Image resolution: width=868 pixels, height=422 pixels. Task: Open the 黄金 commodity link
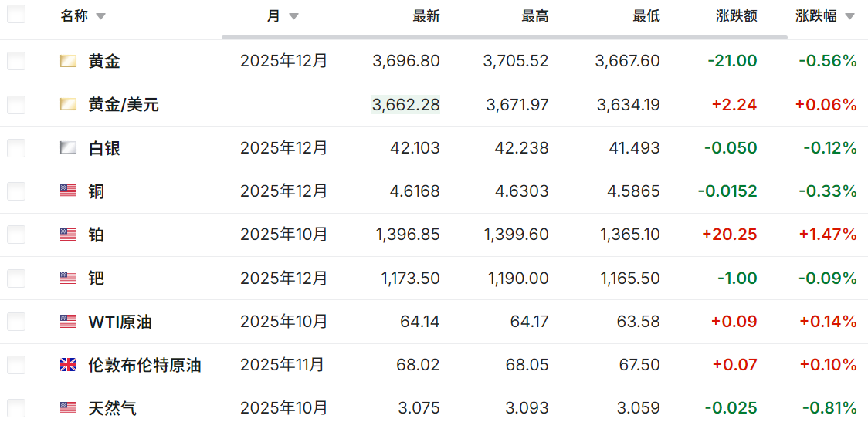[104, 62]
